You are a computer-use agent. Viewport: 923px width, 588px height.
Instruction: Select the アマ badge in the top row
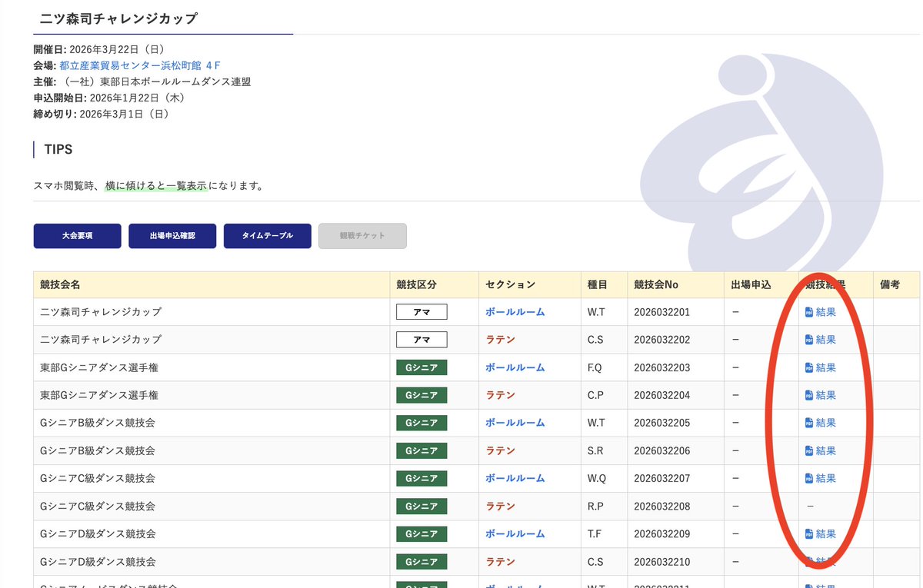tap(421, 311)
